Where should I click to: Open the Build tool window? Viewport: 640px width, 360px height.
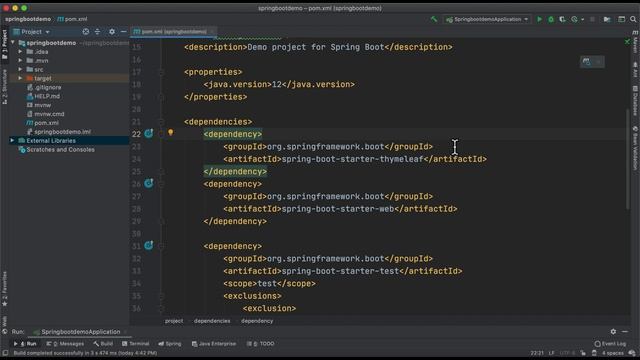103,344
